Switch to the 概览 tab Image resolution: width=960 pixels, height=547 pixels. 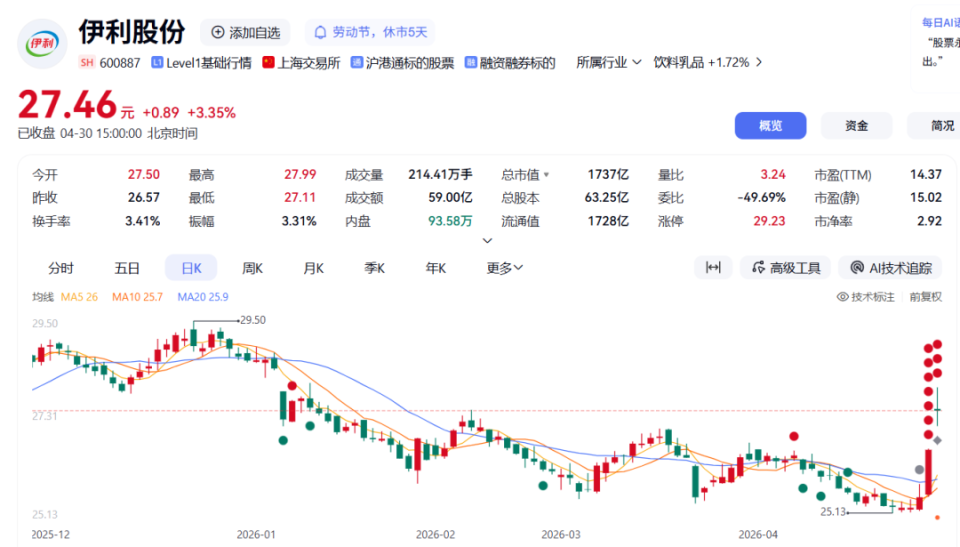770,126
